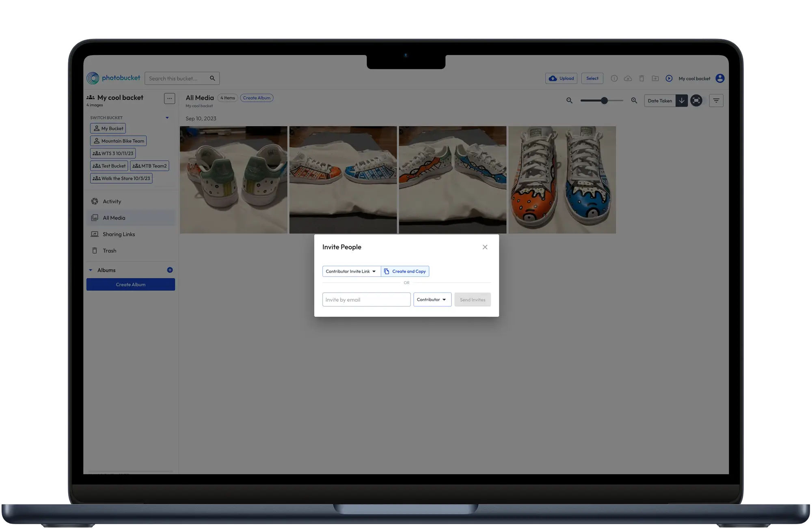Collapse the Switch Bucket section
The image size is (812, 529).
pyautogui.click(x=167, y=118)
